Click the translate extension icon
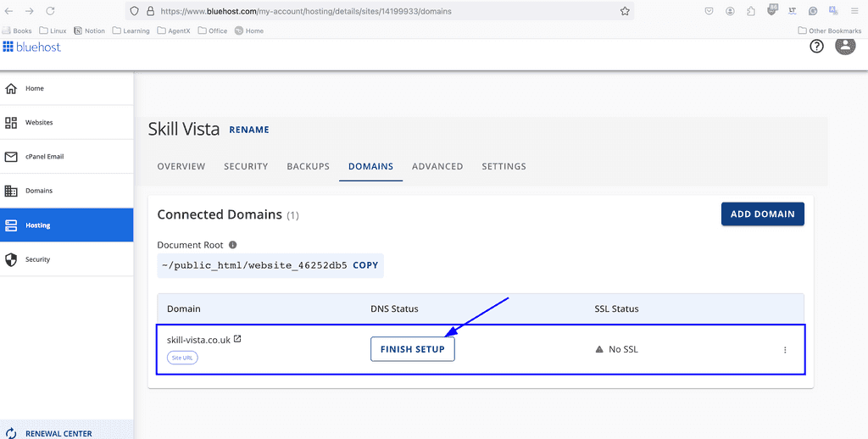Image resolution: width=868 pixels, height=439 pixels. 833,10
